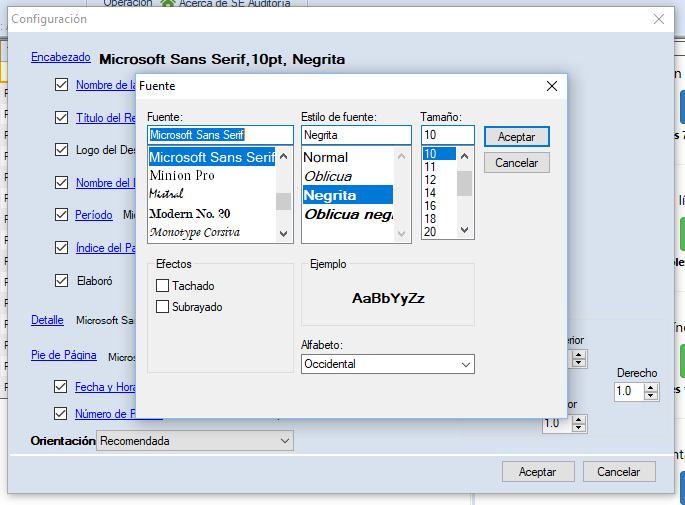Viewport: 685px width, 505px height.
Task: Close the Fuente dialog window
Action: 551,87
